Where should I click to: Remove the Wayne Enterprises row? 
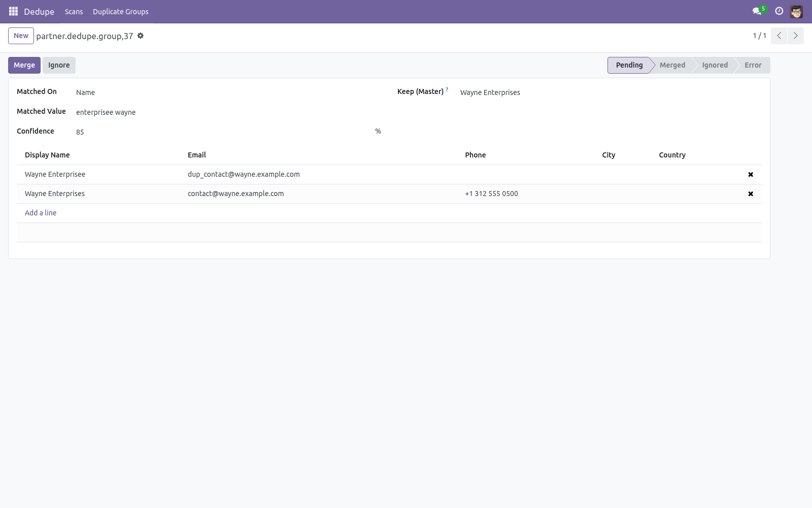[x=751, y=194]
